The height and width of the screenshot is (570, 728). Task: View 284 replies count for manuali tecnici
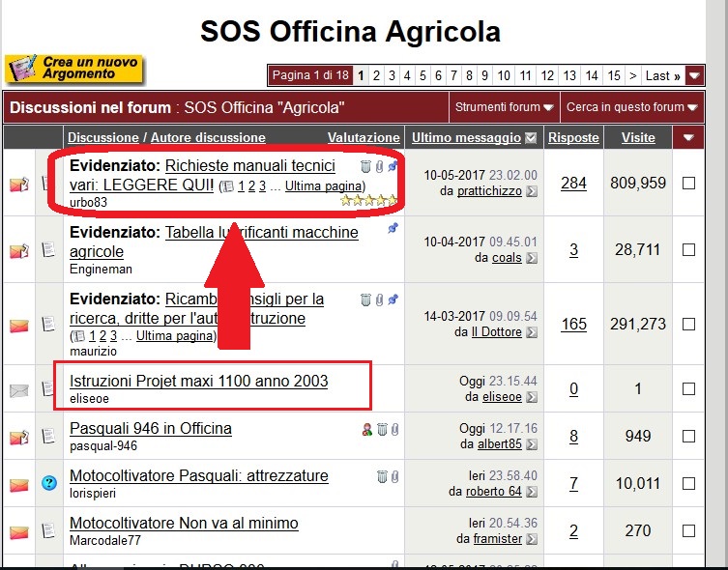(x=573, y=183)
